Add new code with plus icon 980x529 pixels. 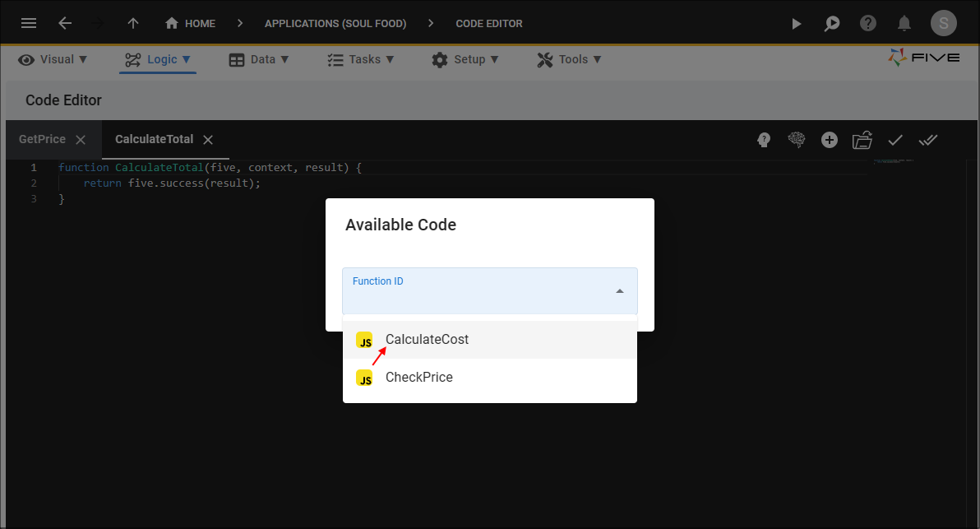click(830, 140)
